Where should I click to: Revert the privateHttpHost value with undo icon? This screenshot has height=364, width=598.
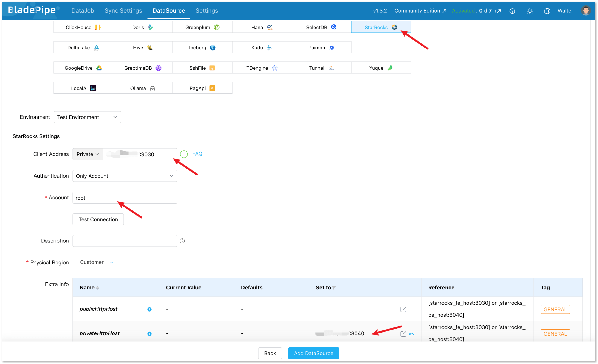coord(411,334)
